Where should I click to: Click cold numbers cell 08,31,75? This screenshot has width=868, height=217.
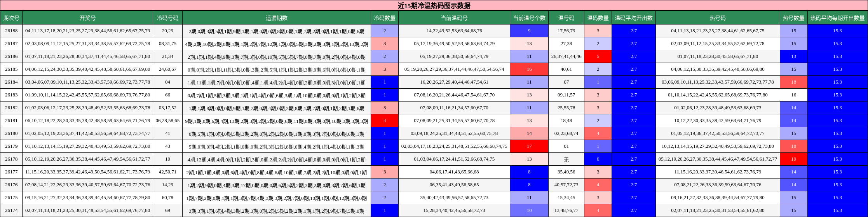(x=167, y=44)
